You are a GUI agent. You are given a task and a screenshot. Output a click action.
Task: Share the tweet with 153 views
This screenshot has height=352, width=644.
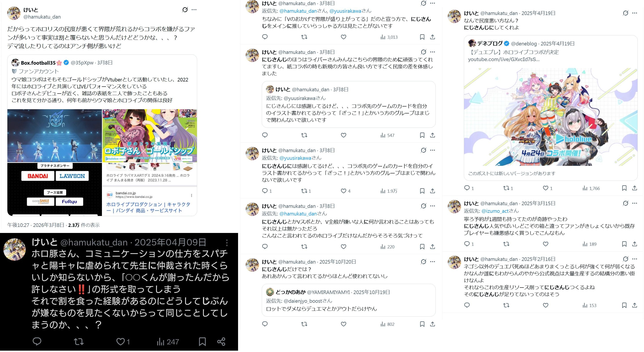tap(635, 305)
